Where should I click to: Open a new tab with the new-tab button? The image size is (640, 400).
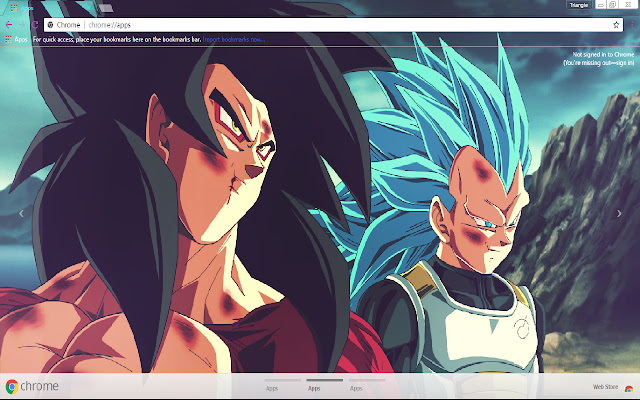pyautogui.click(x=106, y=8)
